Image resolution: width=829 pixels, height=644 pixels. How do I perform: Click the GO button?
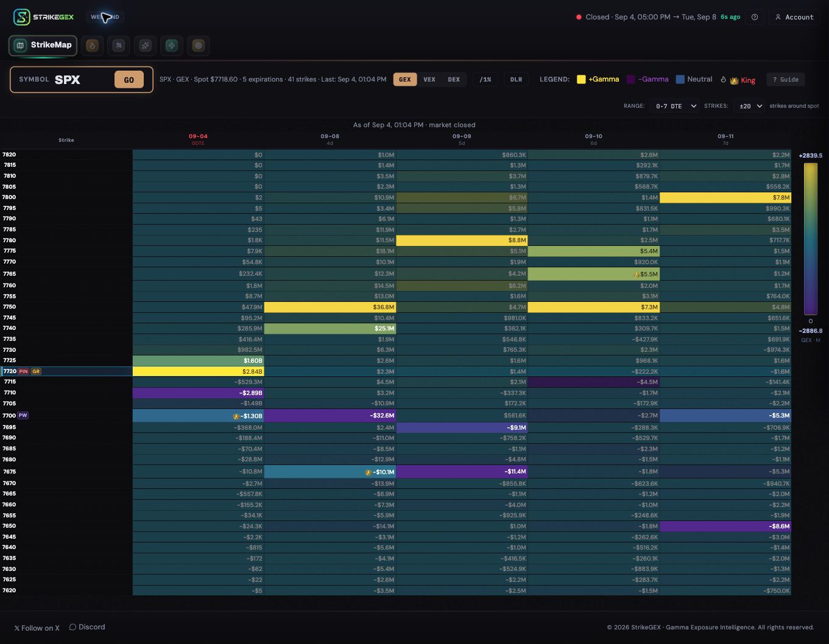coord(129,80)
